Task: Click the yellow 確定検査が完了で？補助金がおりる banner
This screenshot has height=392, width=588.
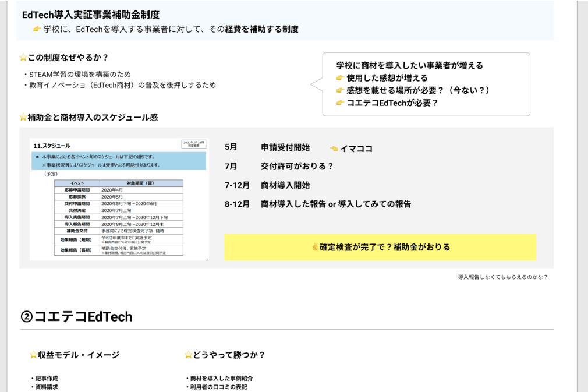Action: (x=380, y=247)
